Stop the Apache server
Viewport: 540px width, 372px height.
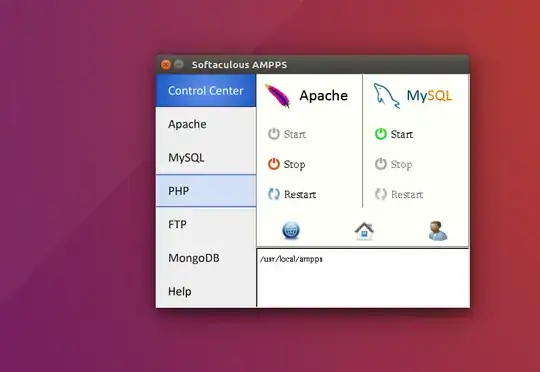point(287,164)
